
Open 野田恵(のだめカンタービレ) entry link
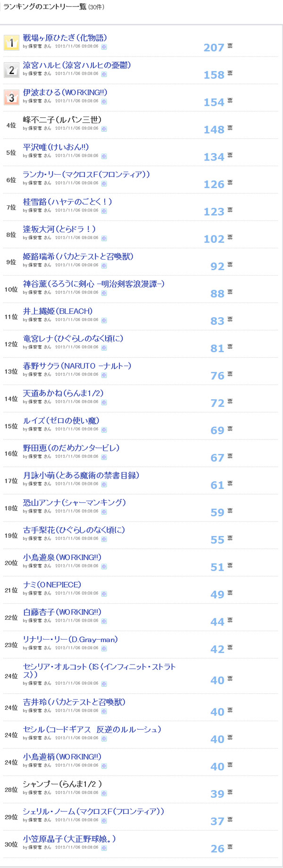tap(71, 448)
